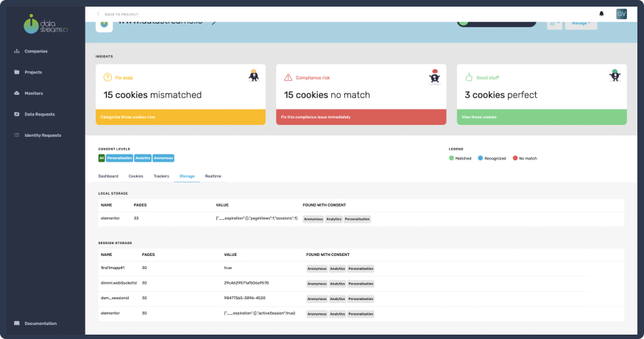Open Projects via its folder icon
Viewport: 644px width, 339px height.
pos(17,72)
